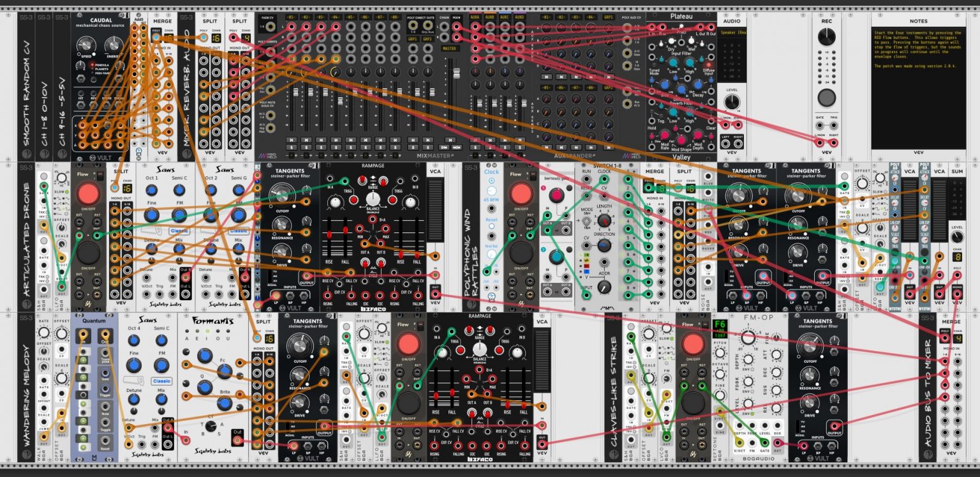980x477 pixels.
Task: Click the AUXA label on AuxSpander
Action: point(475,17)
